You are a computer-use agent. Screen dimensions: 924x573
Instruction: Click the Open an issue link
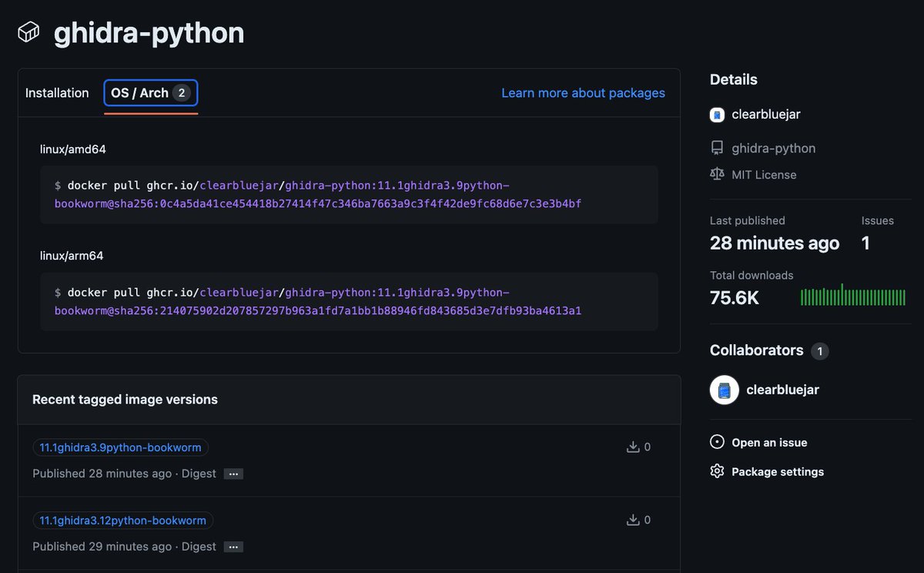[x=769, y=443]
